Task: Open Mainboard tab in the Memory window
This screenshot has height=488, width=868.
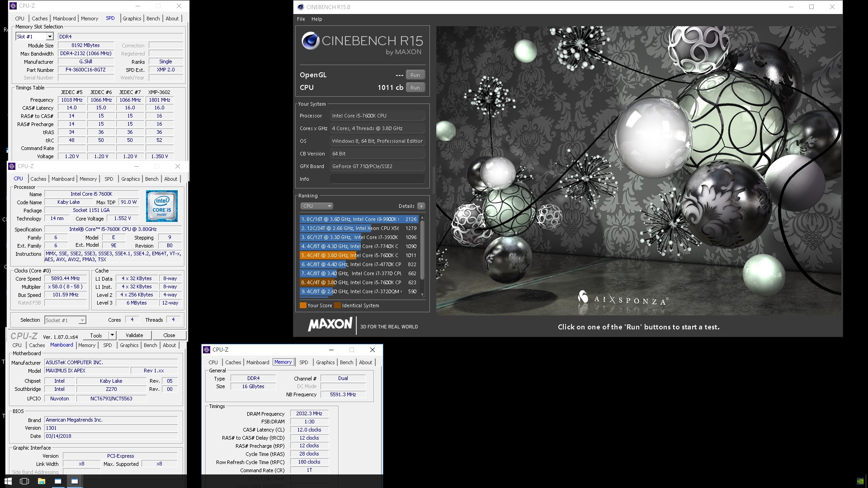Action: click(x=258, y=362)
